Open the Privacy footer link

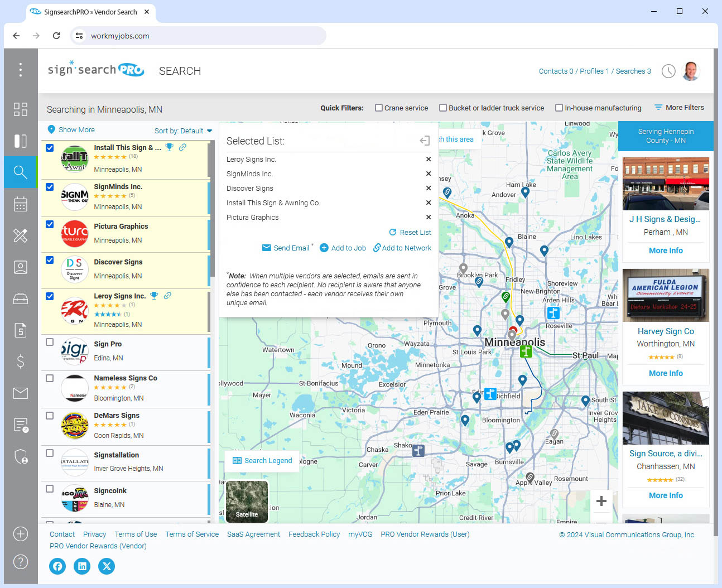point(94,534)
